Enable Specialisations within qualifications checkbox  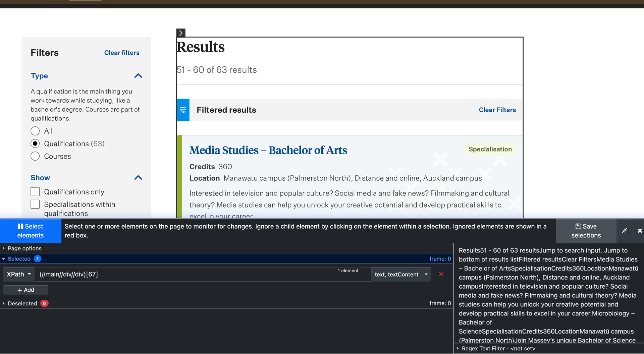point(35,204)
